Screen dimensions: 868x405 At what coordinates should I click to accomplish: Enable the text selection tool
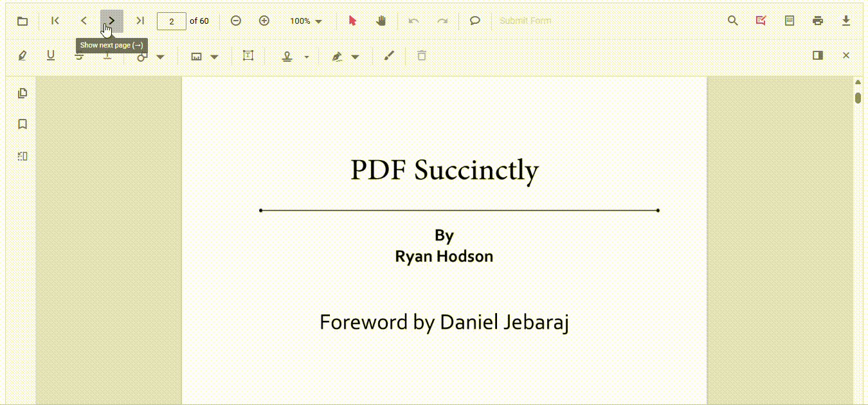[352, 21]
